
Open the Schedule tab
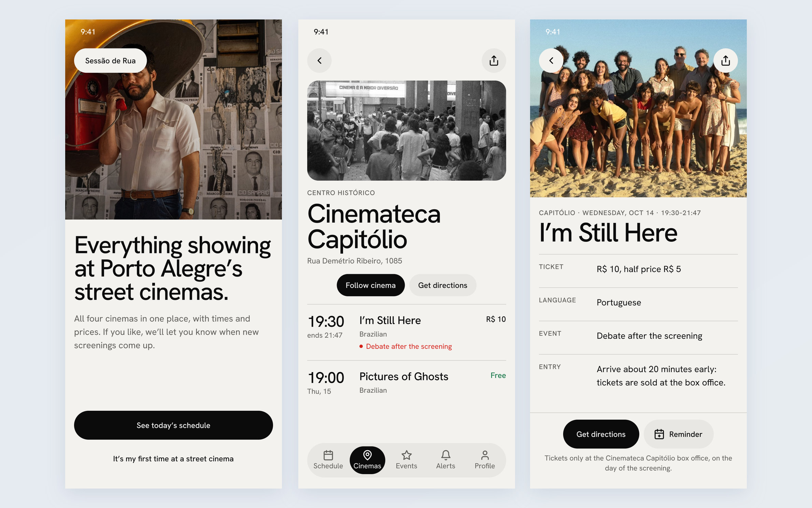pyautogui.click(x=328, y=460)
